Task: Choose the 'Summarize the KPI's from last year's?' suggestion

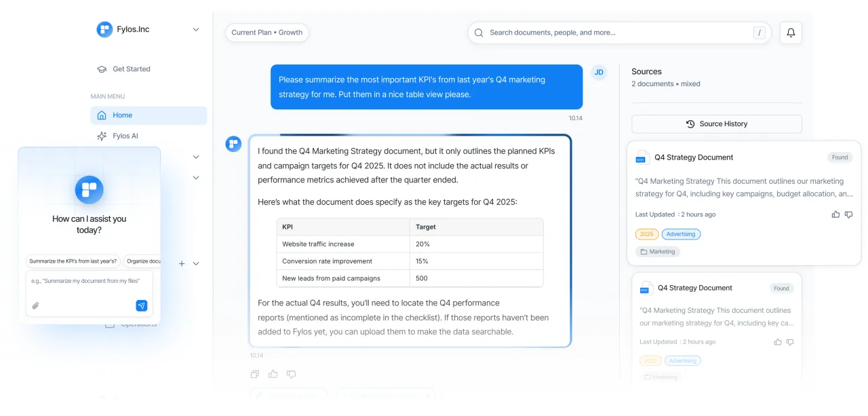Action: tap(73, 261)
